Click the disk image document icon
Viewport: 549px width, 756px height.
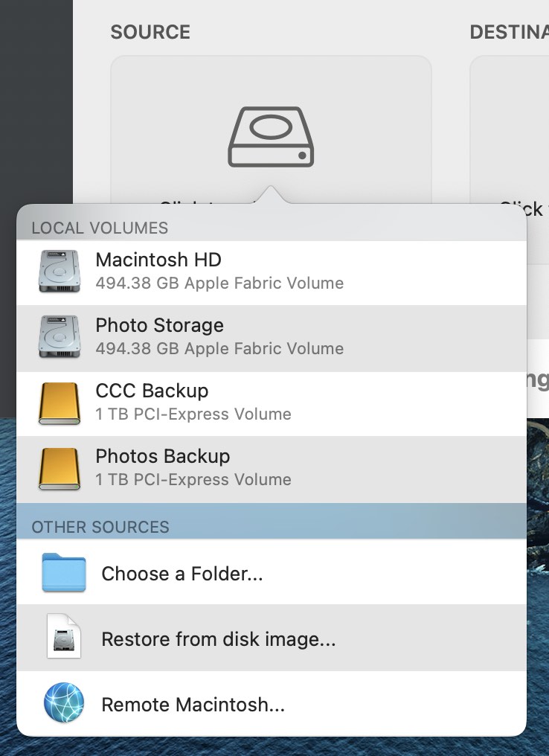point(62,638)
